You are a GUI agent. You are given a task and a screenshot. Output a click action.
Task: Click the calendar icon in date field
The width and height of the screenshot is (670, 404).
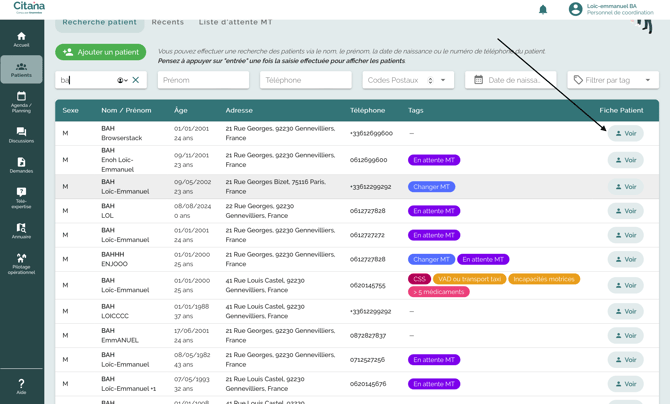coord(479,80)
